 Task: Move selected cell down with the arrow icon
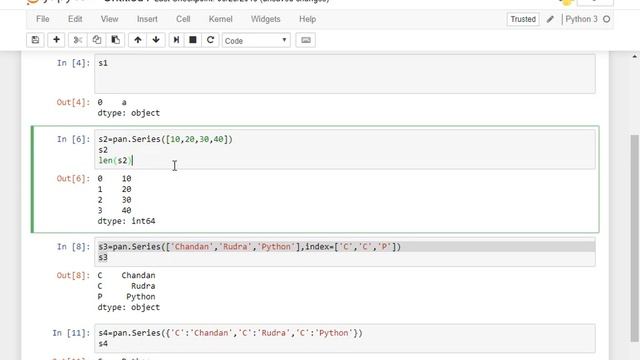click(156, 40)
